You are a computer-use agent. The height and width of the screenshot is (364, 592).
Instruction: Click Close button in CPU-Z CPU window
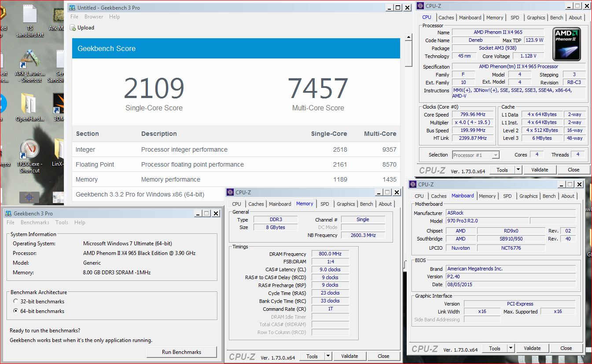tap(574, 170)
